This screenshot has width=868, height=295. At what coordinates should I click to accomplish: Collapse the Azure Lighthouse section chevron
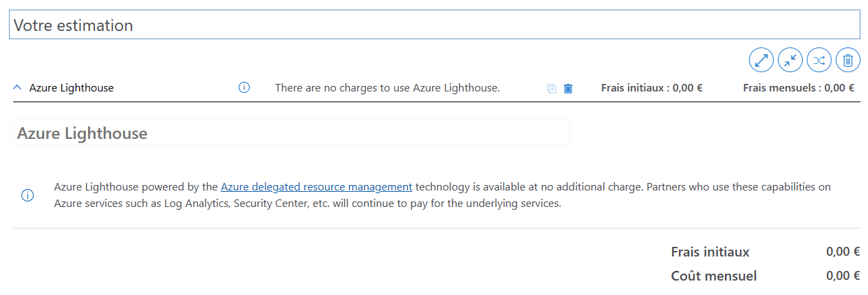[17, 88]
